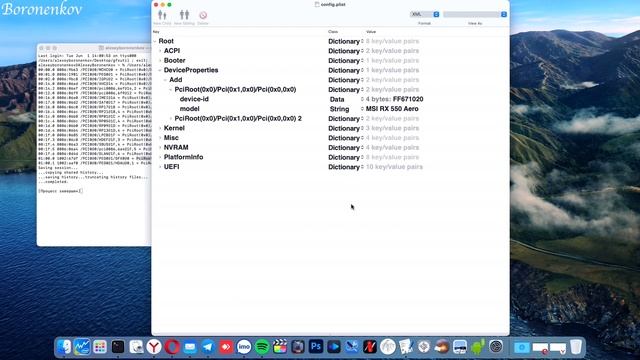The height and width of the screenshot is (360, 640).
Task: Open Terminal from the dock
Action: 118,347
